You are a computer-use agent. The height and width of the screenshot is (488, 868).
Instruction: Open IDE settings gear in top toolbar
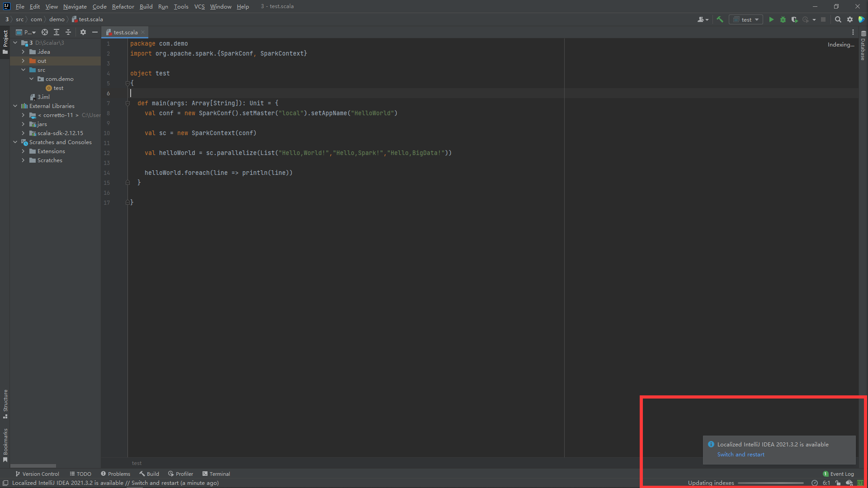coord(850,19)
